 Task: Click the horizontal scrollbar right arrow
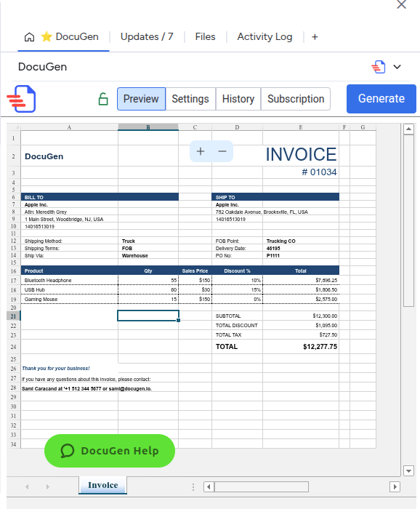tap(395, 486)
